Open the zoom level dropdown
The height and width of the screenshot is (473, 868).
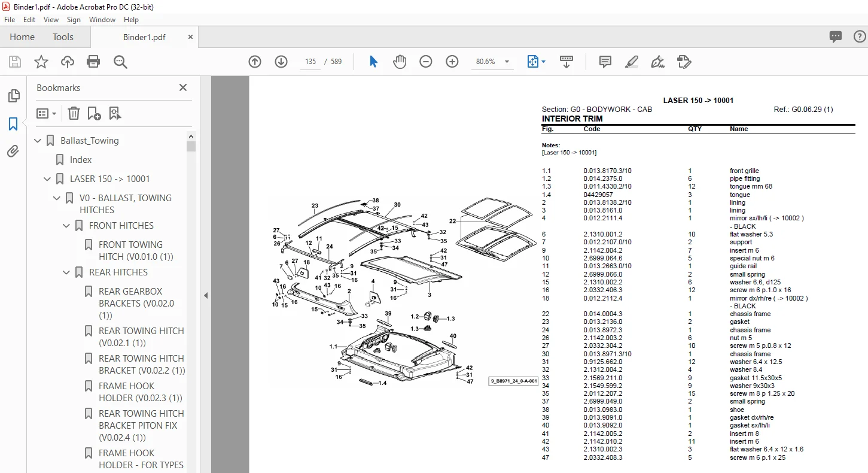(x=507, y=62)
